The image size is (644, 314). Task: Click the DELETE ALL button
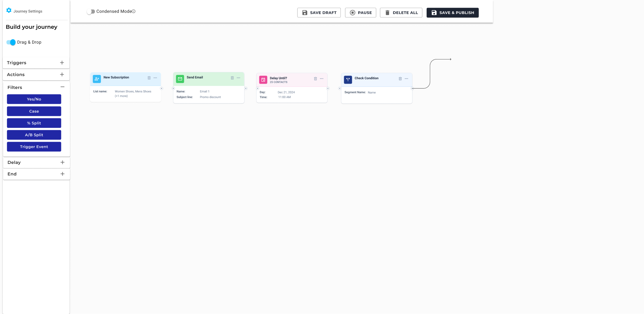(x=401, y=13)
